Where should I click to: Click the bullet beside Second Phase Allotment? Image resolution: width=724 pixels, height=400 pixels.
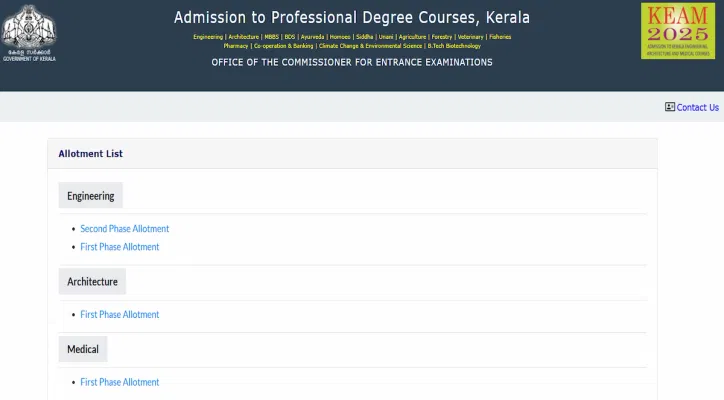tap(73, 229)
